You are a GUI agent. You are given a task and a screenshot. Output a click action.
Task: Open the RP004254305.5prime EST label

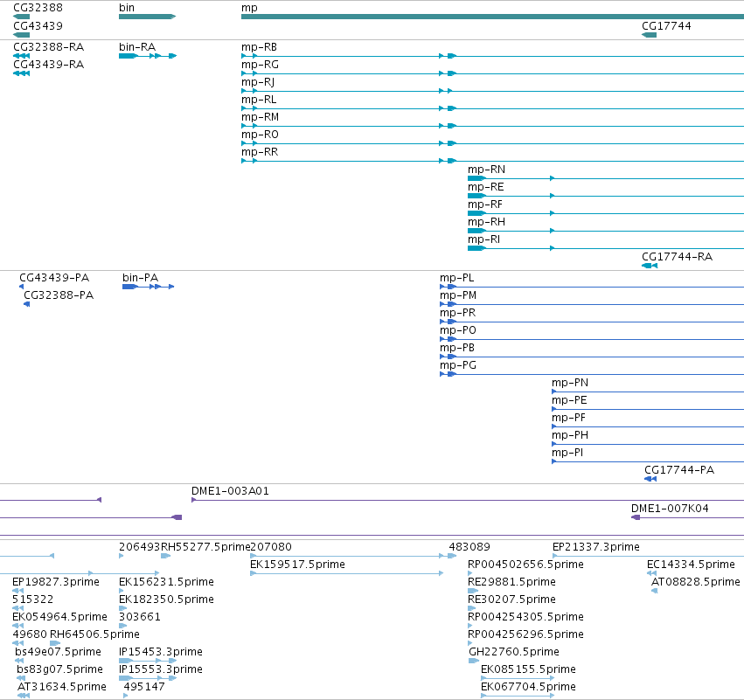click(525, 617)
